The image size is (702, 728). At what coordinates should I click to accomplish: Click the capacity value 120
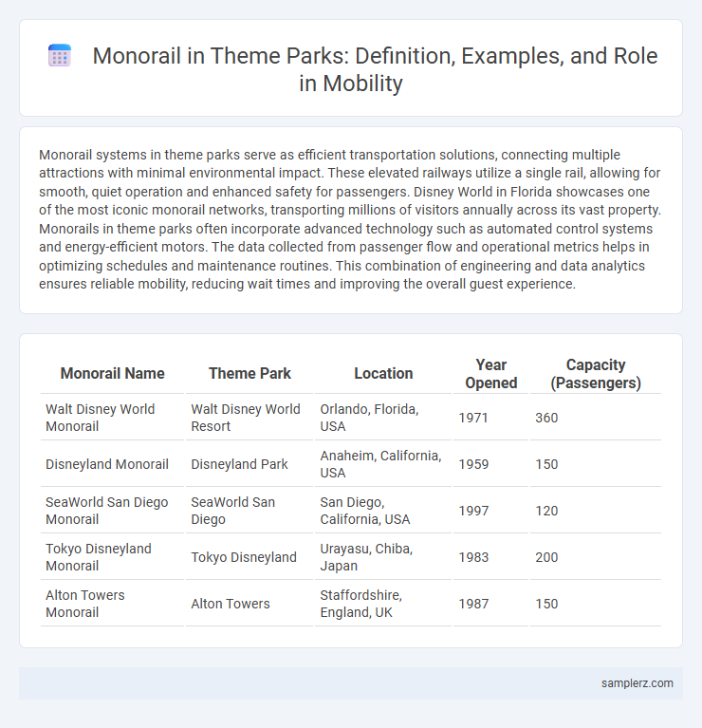pos(596,511)
